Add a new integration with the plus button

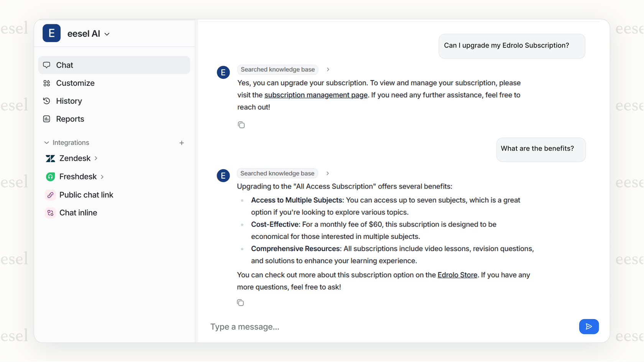(182, 143)
